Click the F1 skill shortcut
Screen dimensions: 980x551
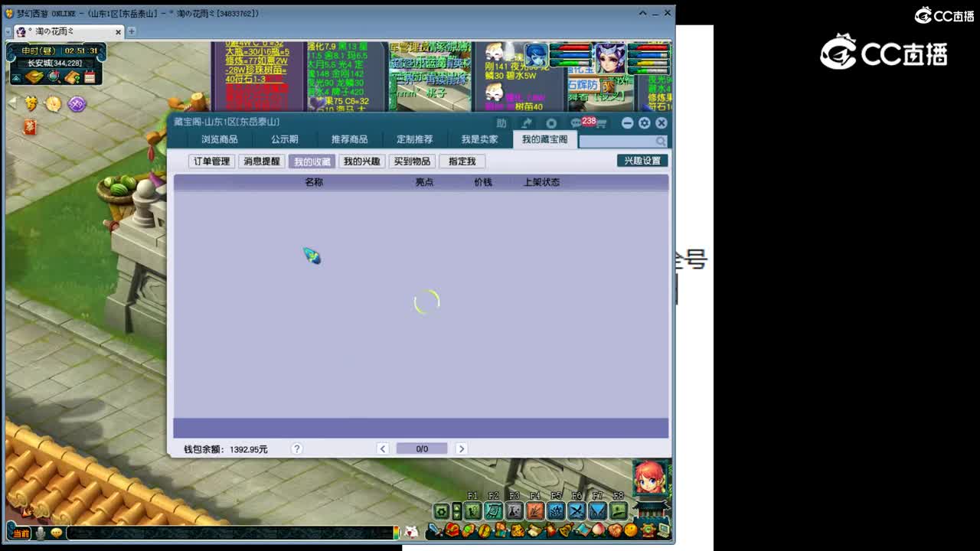[472, 510]
